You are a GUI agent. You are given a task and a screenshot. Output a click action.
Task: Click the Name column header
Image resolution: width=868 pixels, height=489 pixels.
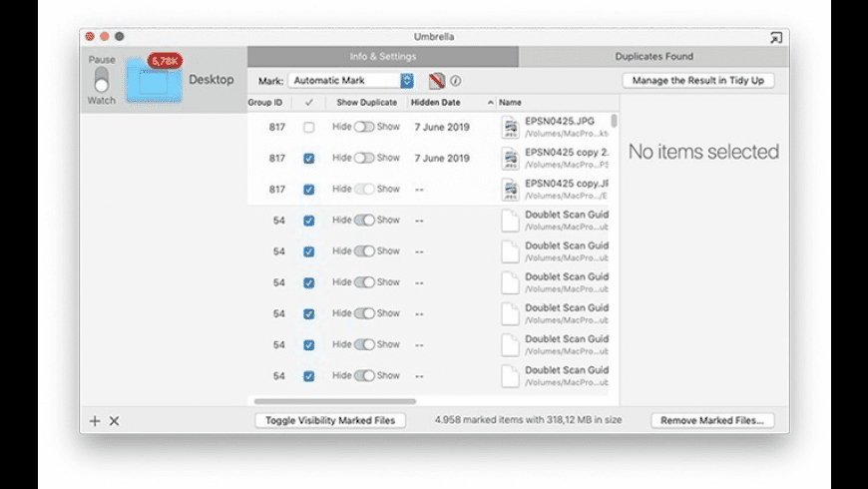[x=557, y=103]
